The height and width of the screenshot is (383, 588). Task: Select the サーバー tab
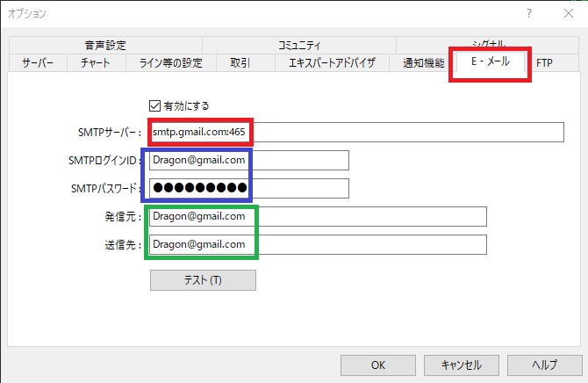pyautogui.click(x=38, y=62)
